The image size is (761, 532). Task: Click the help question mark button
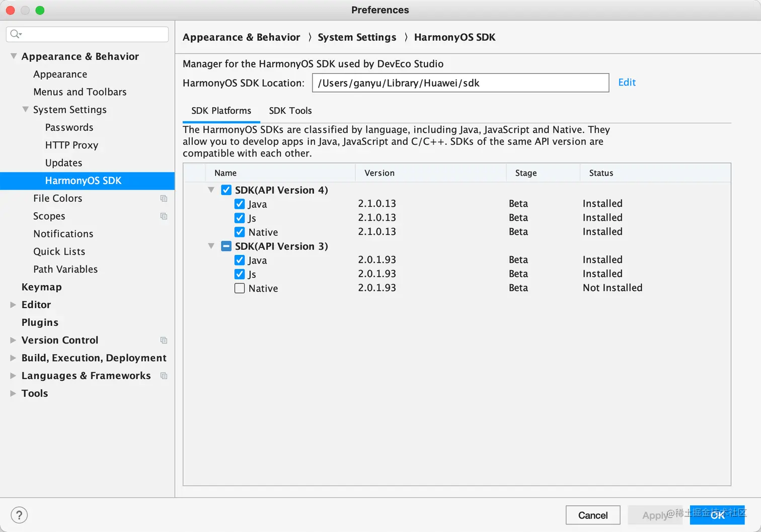pos(19,515)
